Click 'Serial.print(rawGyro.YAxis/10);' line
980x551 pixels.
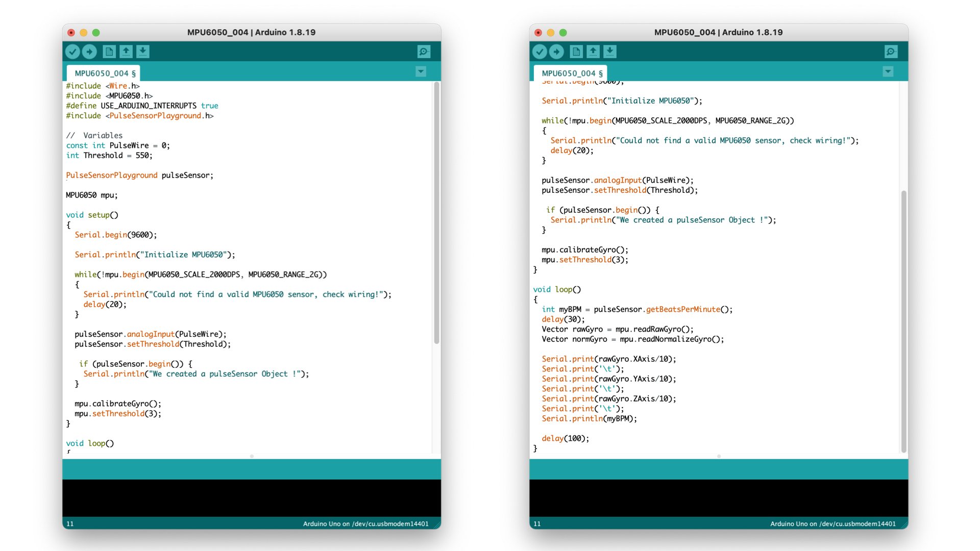point(609,379)
